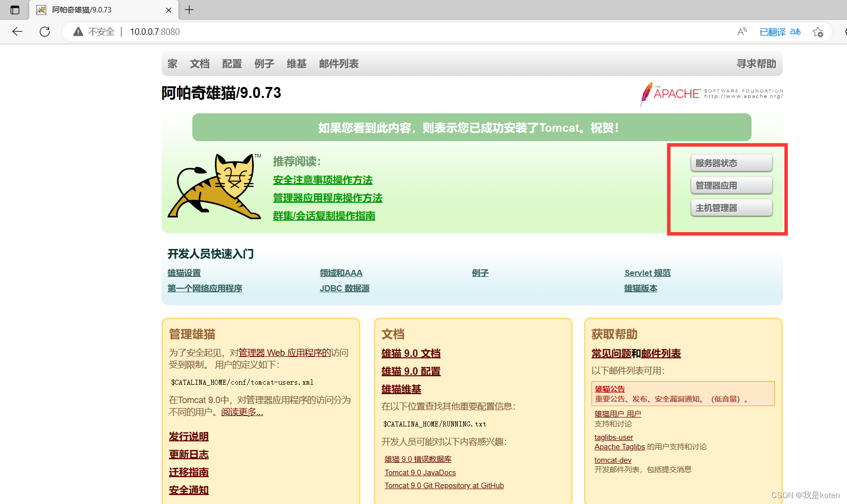This screenshot has height=504, width=847.
Task: Click the read aloud icon
Action: [742, 32]
